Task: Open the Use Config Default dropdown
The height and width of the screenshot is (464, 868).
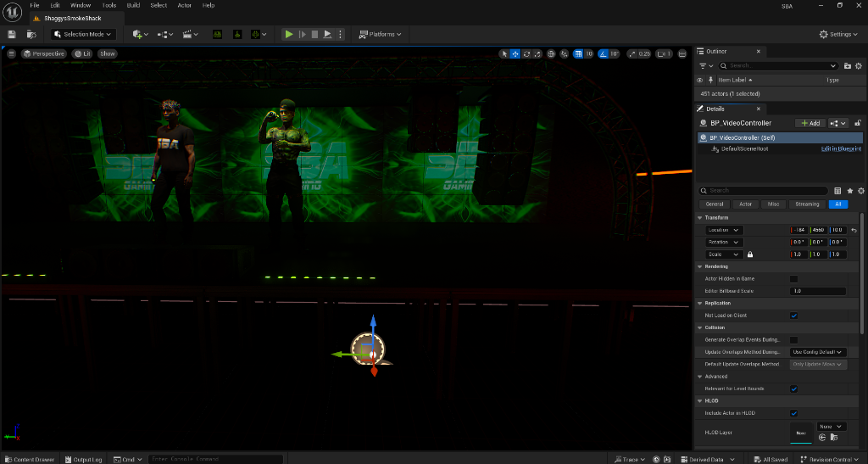Action: [x=818, y=352]
